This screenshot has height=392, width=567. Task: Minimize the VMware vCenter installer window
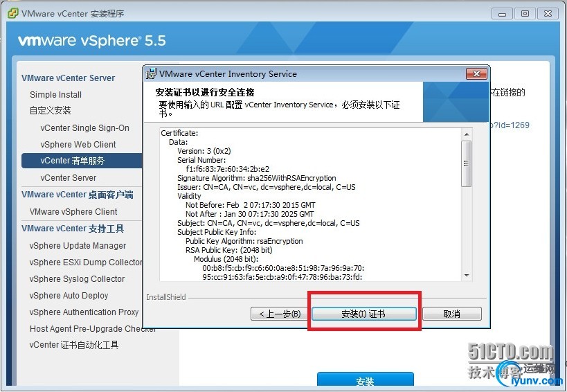(502, 14)
